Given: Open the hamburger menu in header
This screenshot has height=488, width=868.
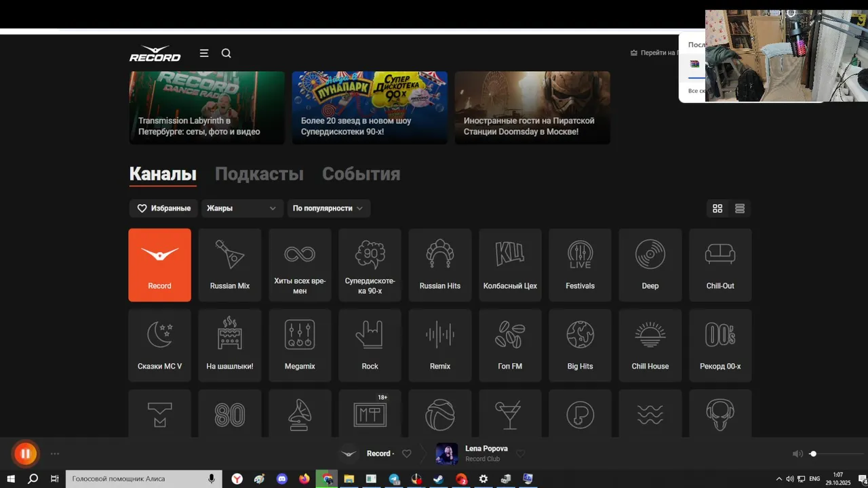Looking at the screenshot, I should click(x=204, y=53).
